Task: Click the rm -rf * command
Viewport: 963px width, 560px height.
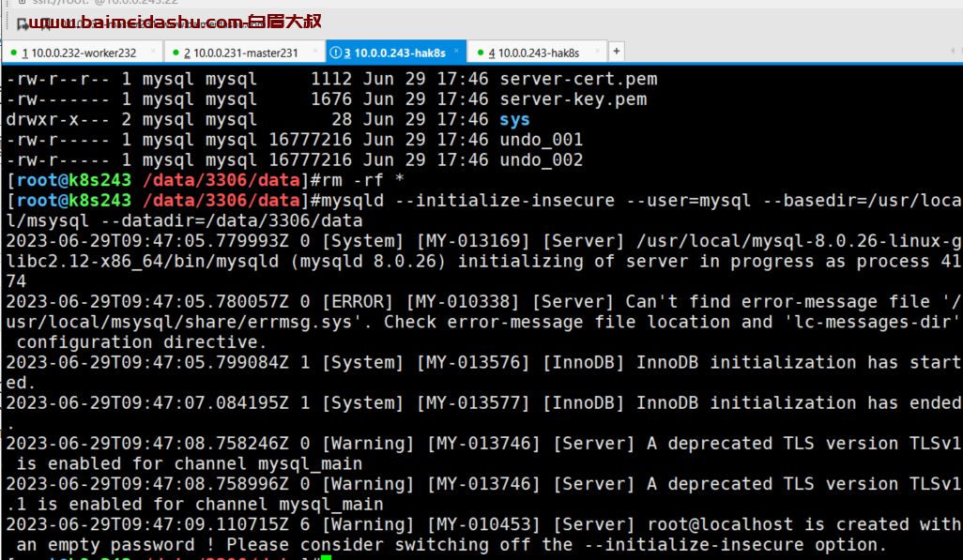Action: [363, 180]
